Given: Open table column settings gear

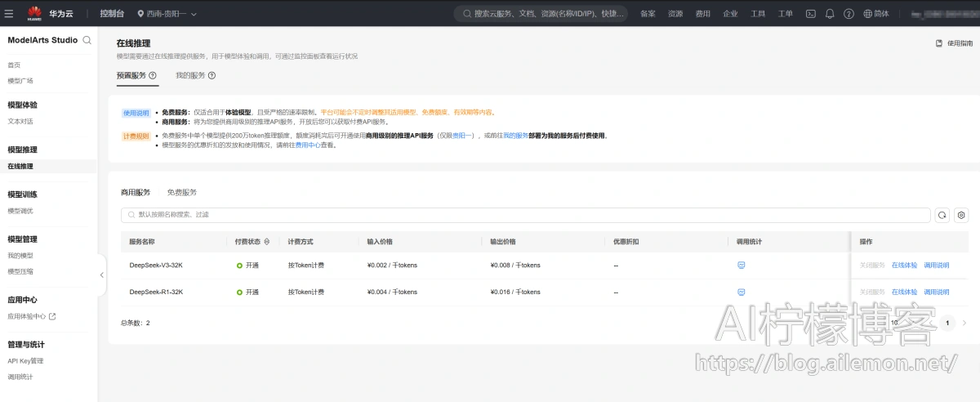Looking at the screenshot, I should pyautogui.click(x=961, y=215).
